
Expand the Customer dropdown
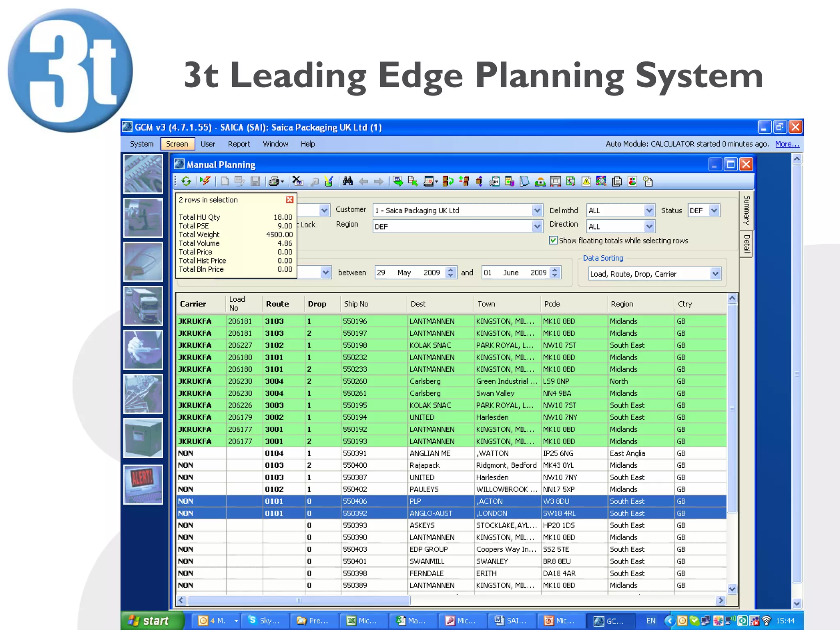(537, 210)
